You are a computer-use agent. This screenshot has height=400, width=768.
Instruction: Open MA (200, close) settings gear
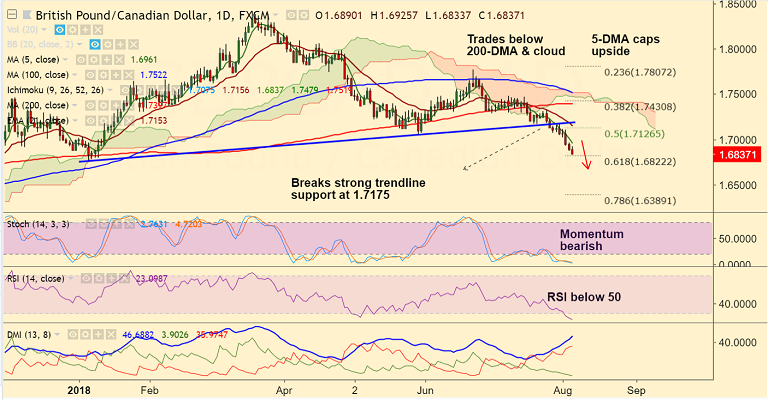tap(103, 105)
